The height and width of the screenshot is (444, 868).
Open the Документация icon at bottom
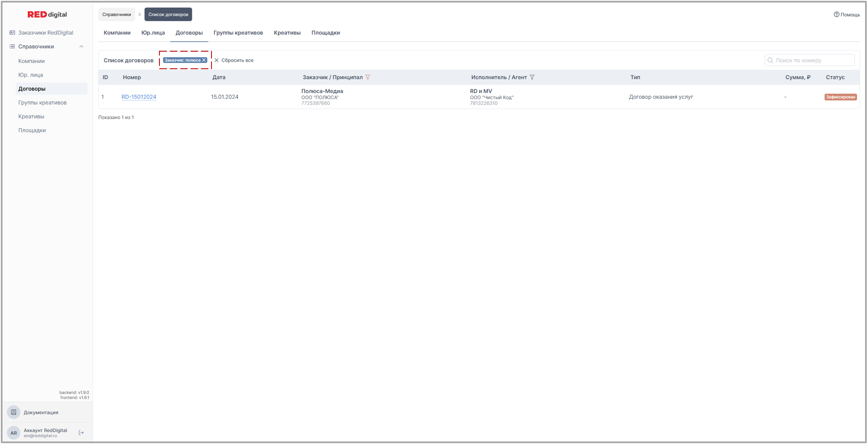click(14, 412)
